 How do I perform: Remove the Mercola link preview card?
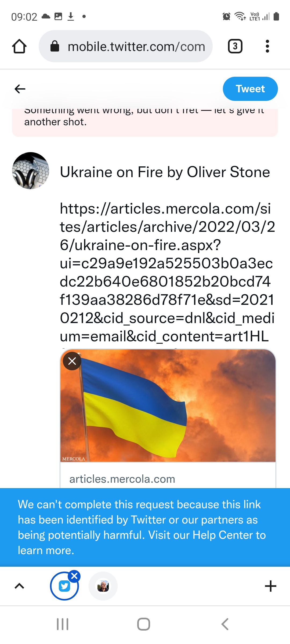[x=72, y=361]
